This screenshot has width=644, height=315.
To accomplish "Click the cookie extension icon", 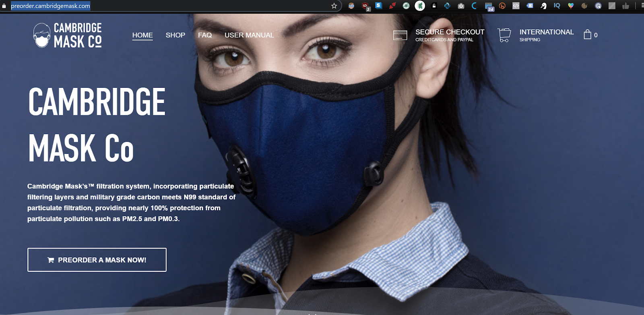I will click(x=584, y=6).
